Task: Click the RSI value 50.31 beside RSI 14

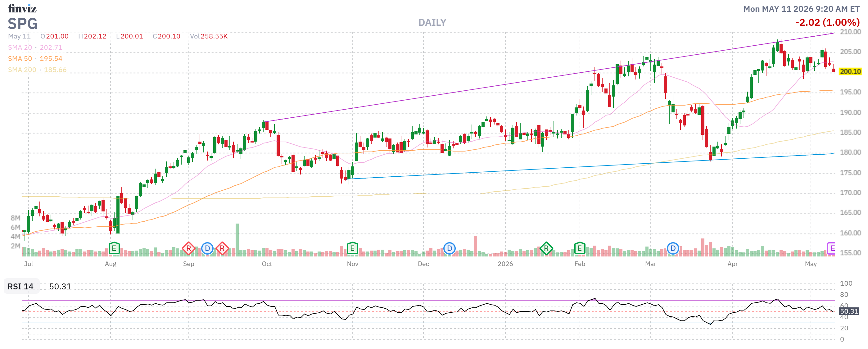Action: tap(60, 286)
